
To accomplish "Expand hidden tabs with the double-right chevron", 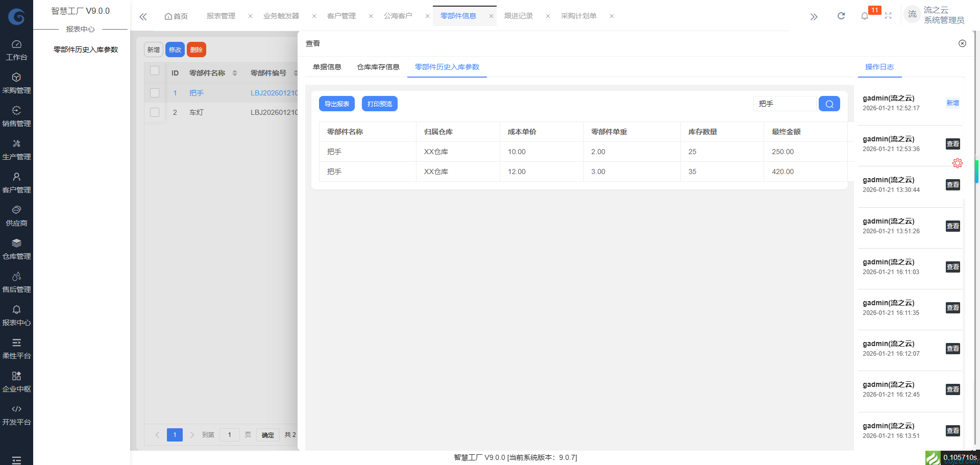I will (814, 16).
